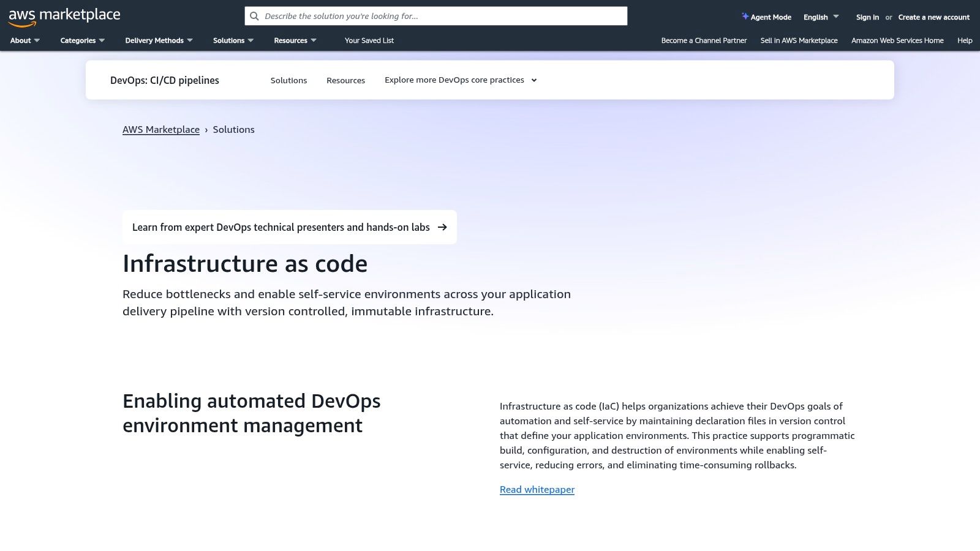Click the Read whitepaper link
The height and width of the screenshot is (551, 980).
(x=537, y=489)
